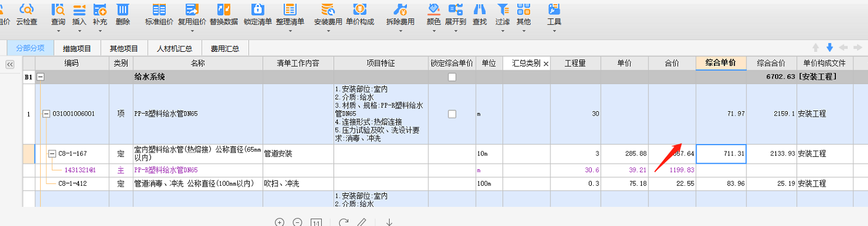The height and width of the screenshot is (226, 868).
Task: Click the 展开到 expand-to icon
Action: [x=456, y=9]
